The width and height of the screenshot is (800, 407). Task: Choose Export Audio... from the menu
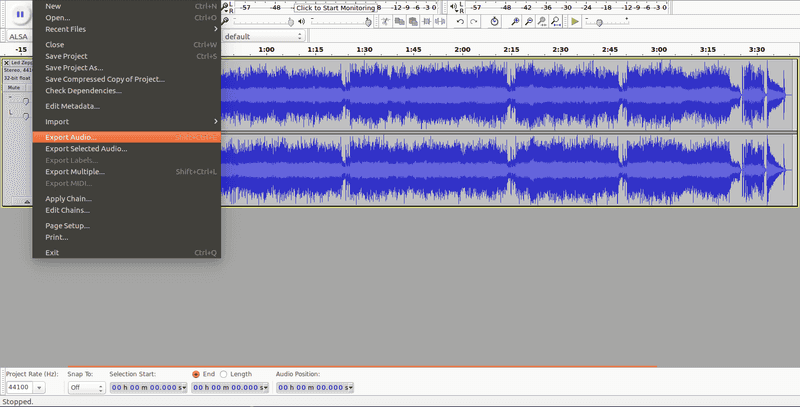click(x=72, y=137)
